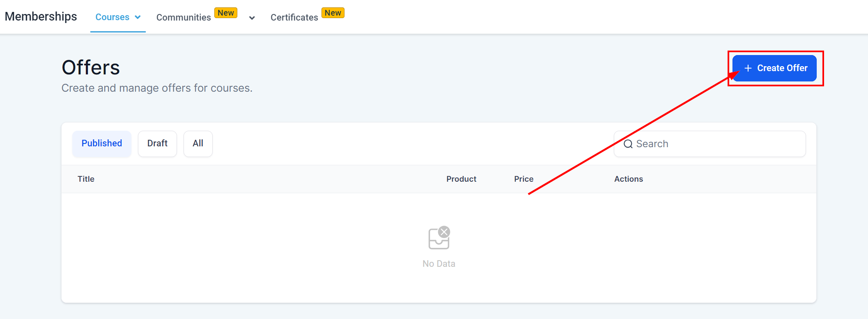This screenshot has height=319, width=868.
Task: Click the No Data empty inbox icon
Action: 439,238
